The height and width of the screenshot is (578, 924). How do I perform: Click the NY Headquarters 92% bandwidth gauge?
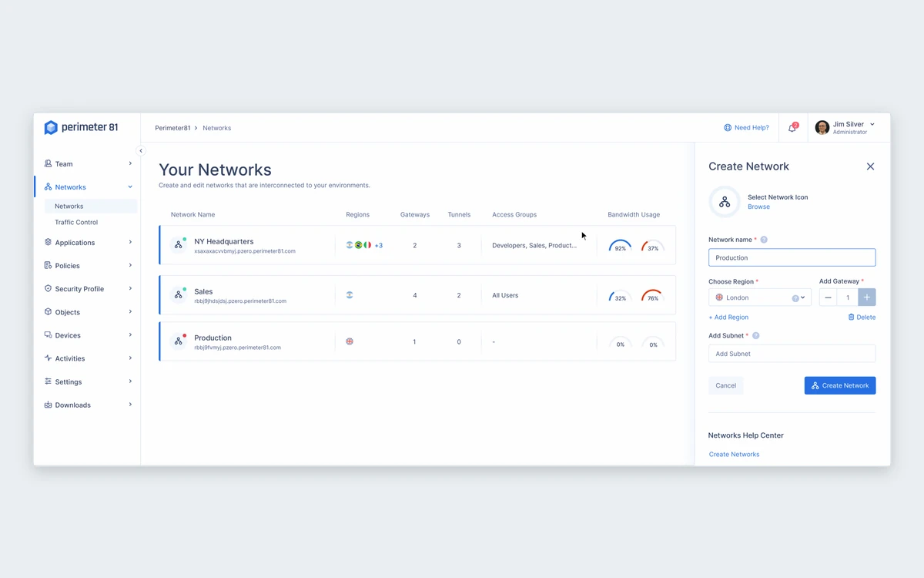[x=620, y=246]
